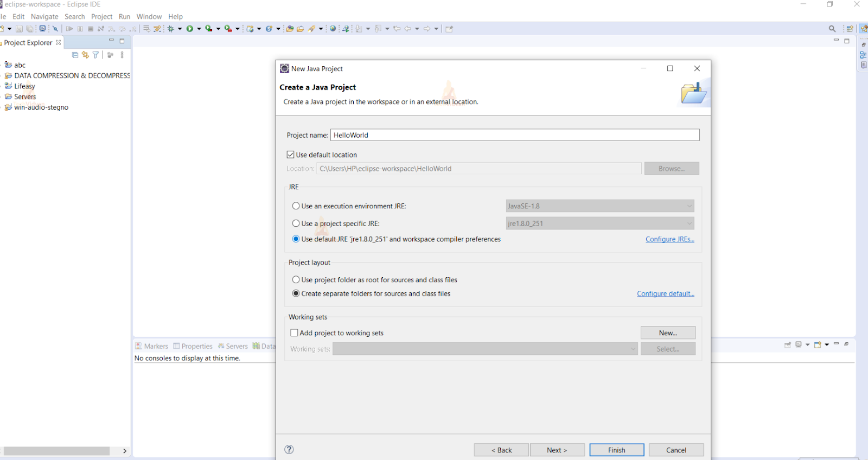Image resolution: width=868 pixels, height=460 pixels.
Task: Click the New... working set button
Action: pyautogui.click(x=668, y=333)
